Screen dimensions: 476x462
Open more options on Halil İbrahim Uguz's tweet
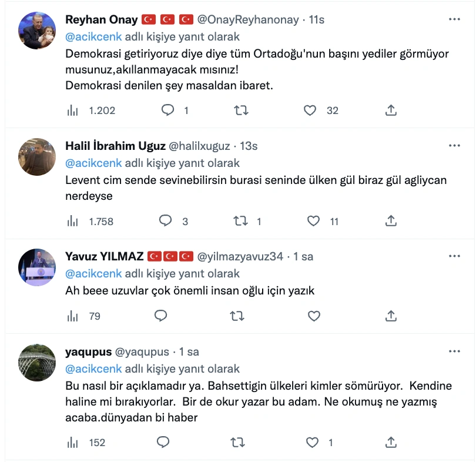click(454, 146)
